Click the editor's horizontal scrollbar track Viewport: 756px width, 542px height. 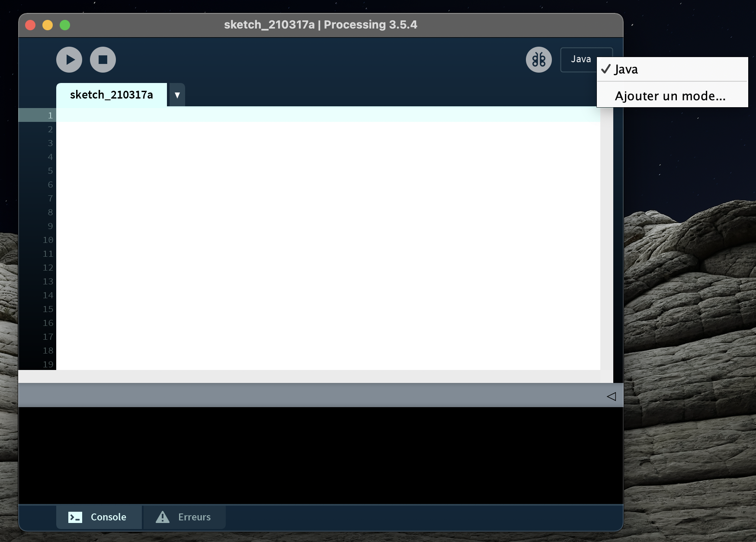coord(303,376)
